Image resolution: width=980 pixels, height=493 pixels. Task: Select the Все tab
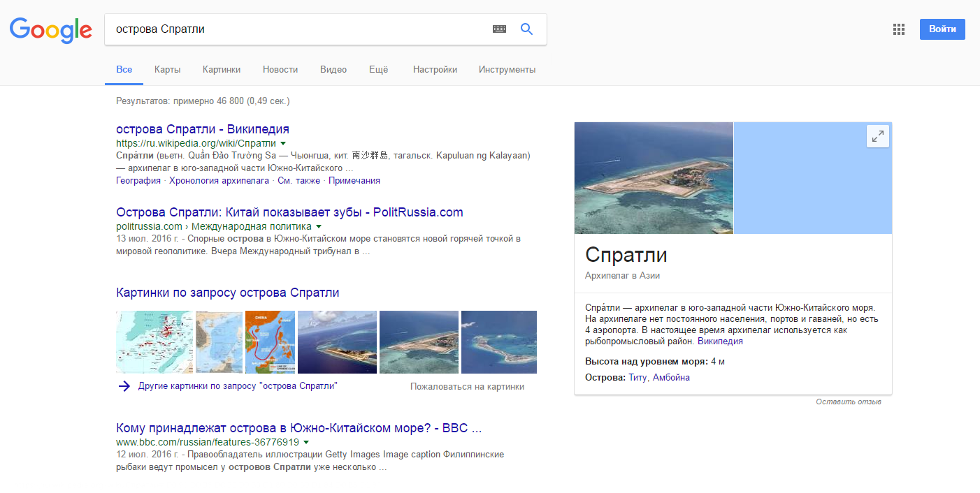click(124, 70)
